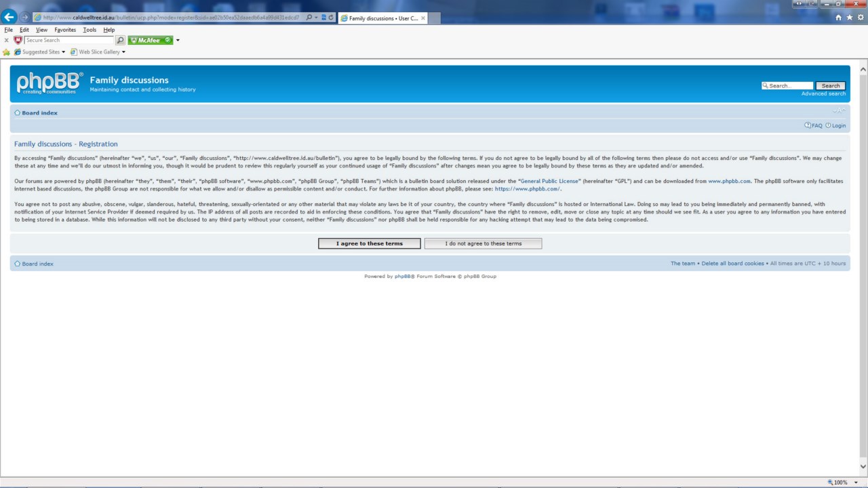The height and width of the screenshot is (488, 868).
Task: Click the Board index home icon in top breadcrumb
Action: coord(18,113)
